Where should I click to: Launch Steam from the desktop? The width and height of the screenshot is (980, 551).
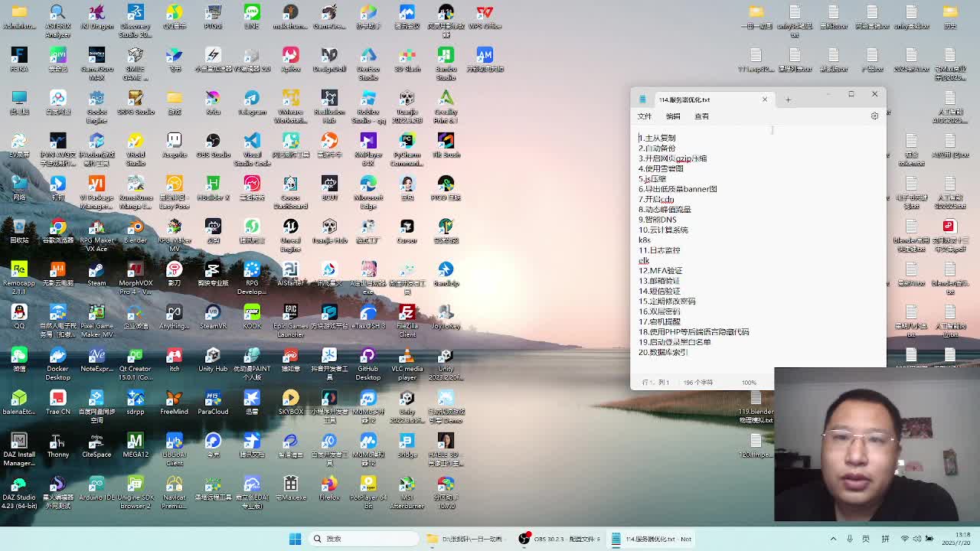tap(96, 270)
